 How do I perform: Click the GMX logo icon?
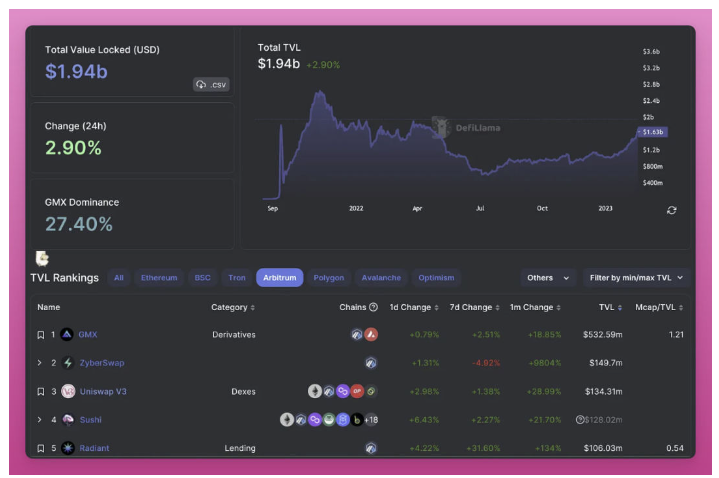(67, 334)
